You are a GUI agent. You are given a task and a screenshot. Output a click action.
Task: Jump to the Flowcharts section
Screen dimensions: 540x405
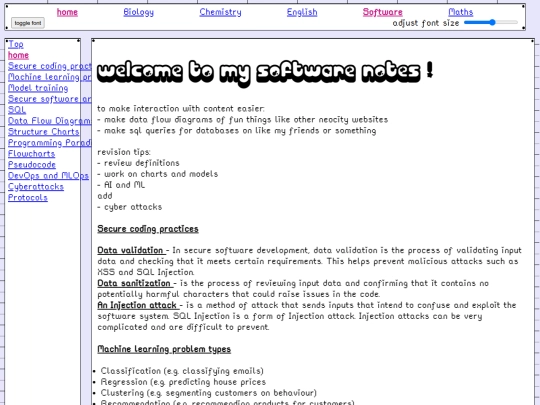[x=32, y=154]
